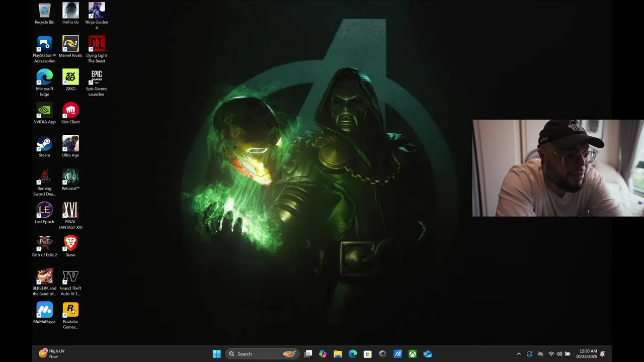This screenshot has height=362, width=644.
Task: Open the Brave browser desktop icon
Action: point(70,246)
